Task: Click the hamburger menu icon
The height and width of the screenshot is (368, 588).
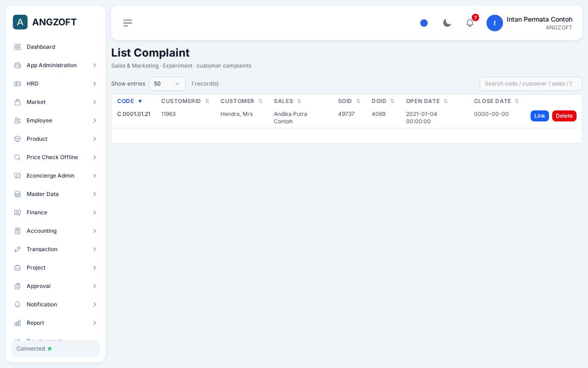Action: (128, 23)
